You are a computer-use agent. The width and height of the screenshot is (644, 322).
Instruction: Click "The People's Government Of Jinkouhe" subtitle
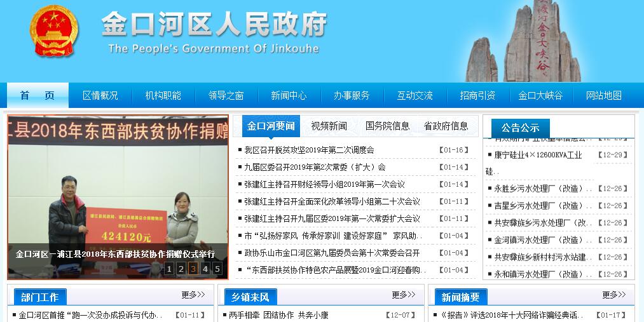[214, 48]
